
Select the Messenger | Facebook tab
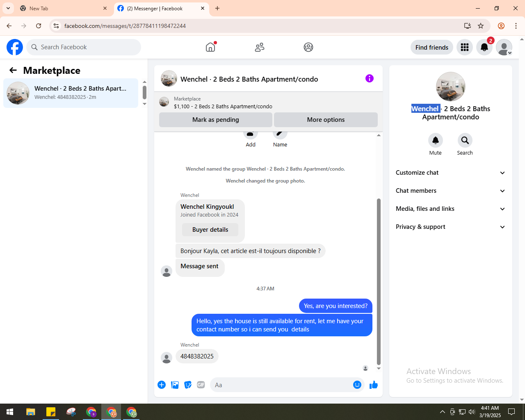[161, 8]
